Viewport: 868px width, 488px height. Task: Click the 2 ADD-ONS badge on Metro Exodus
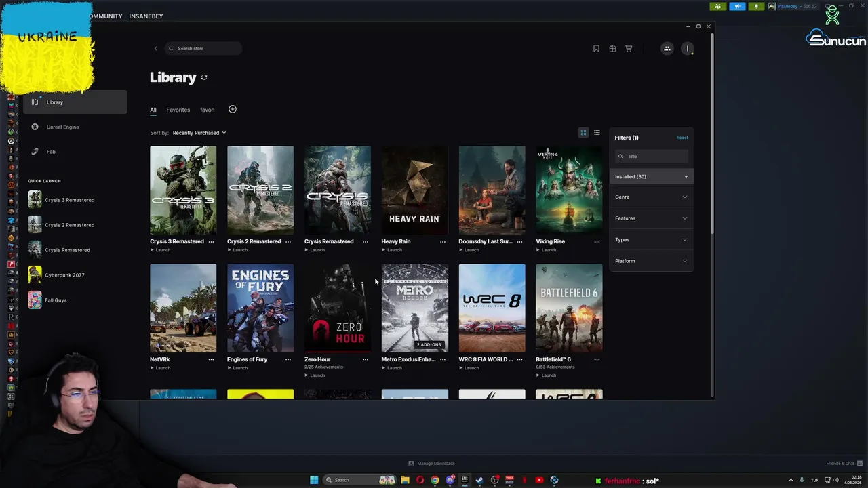click(429, 344)
